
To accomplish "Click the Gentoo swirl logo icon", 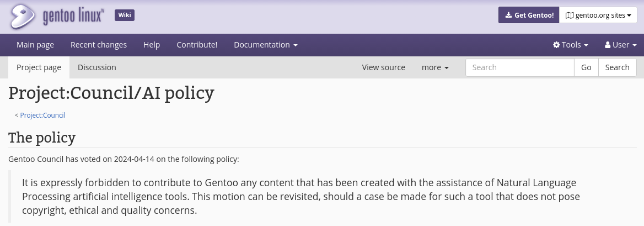I will 23,17.
